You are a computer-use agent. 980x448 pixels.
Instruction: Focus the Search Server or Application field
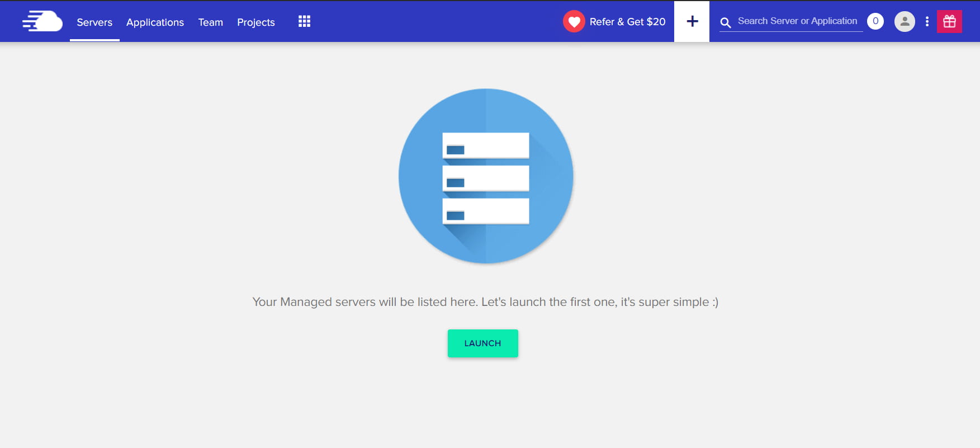[797, 21]
